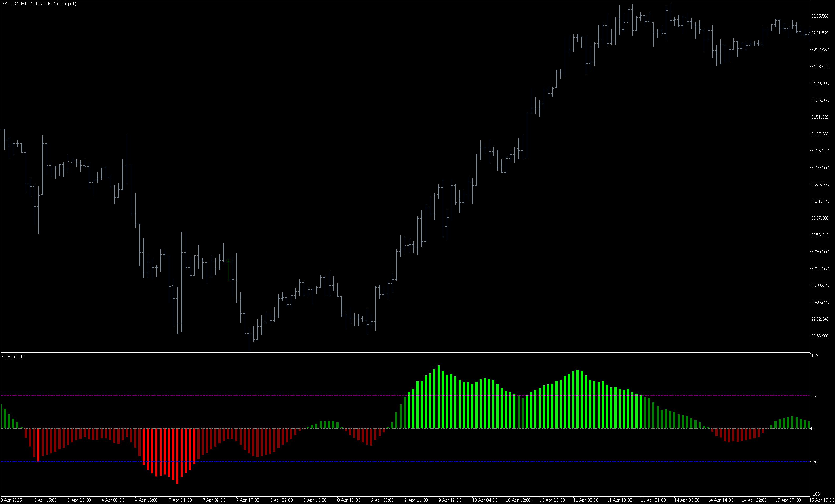Click price label 3193.440 on the scale
835x504 pixels.
click(820, 67)
